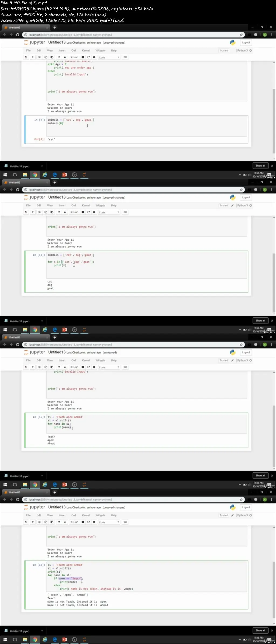Expand Untitled11.ipynb download chevron in 11:55 AM frame

pyautogui.click(x=42, y=476)
